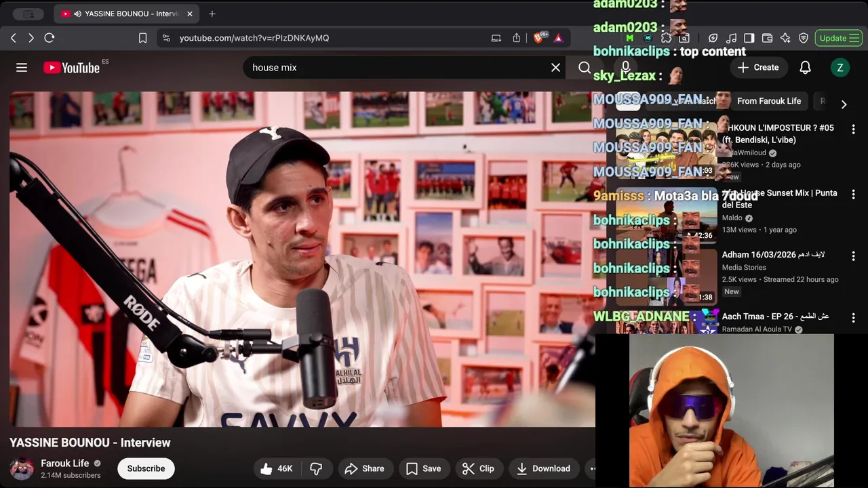
Task: Mute tab via the speaker icon
Action: click(x=78, y=14)
